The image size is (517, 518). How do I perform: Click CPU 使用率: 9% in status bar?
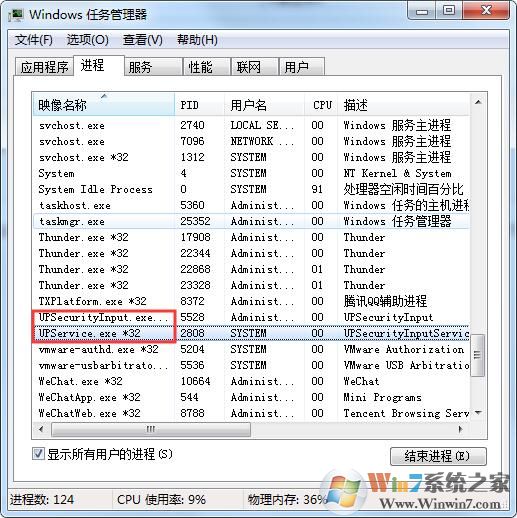(161, 500)
